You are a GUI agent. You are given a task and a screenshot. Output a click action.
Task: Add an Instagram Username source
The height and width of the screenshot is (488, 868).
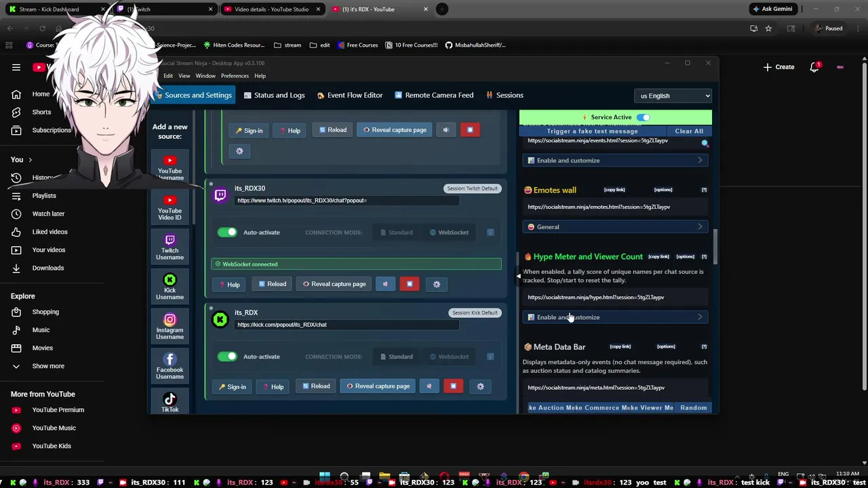[x=170, y=326]
